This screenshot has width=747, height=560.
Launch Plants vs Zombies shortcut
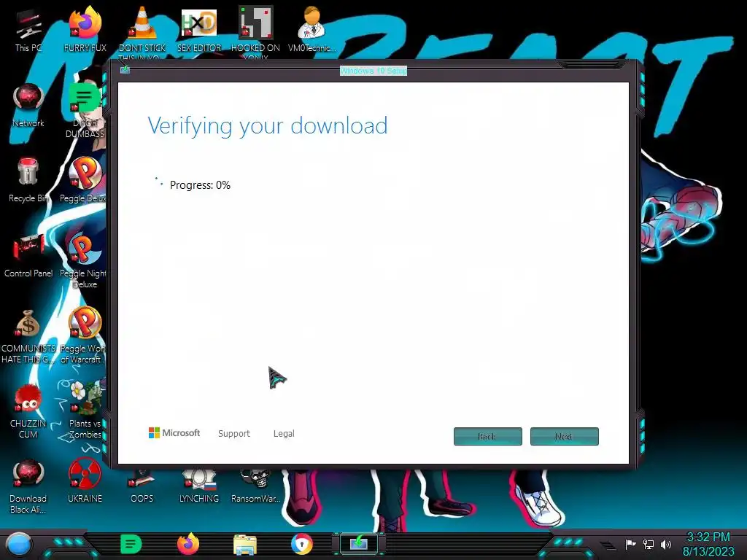85,410
